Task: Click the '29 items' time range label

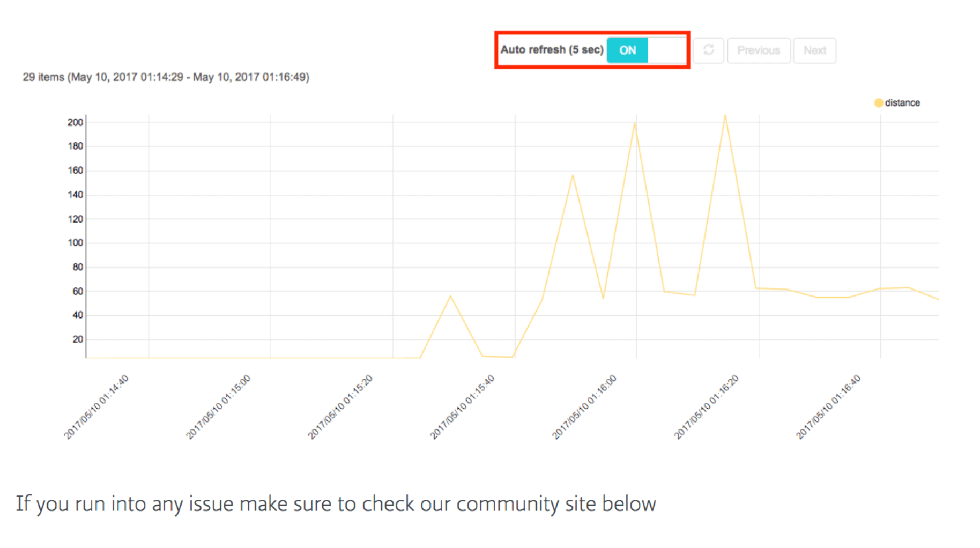Action: (x=166, y=77)
